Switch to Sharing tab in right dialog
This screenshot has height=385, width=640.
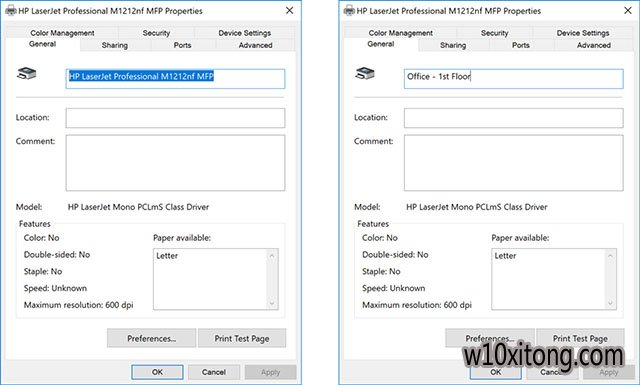coord(453,45)
